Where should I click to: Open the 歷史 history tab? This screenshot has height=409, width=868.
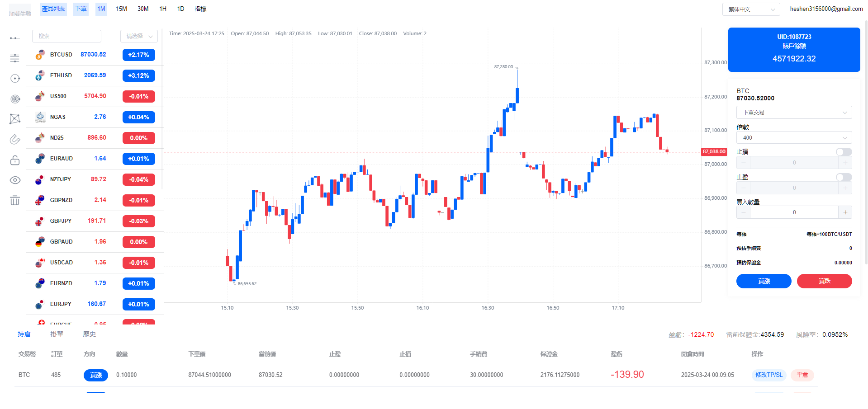(x=89, y=334)
